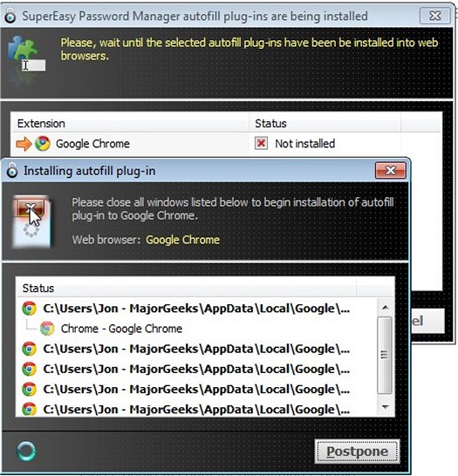Click the Postpone button
Image resolution: width=458 pixels, height=476 pixels.
357,451
